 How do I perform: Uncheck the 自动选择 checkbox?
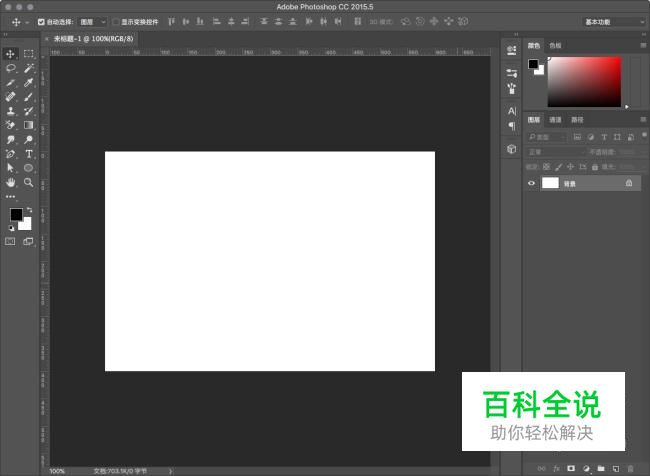(x=41, y=21)
